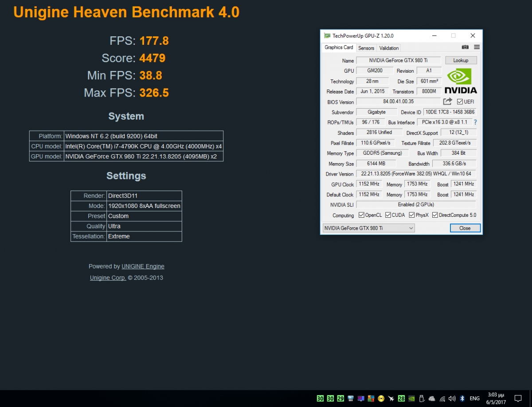
Task: Open the OneDrive cloud tray icon
Action: click(x=432, y=398)
